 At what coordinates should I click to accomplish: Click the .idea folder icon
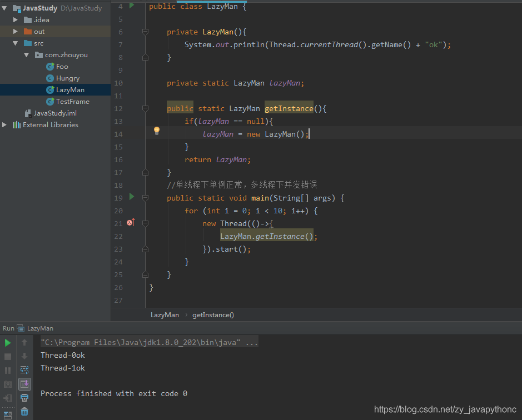(x=28, y=20)
